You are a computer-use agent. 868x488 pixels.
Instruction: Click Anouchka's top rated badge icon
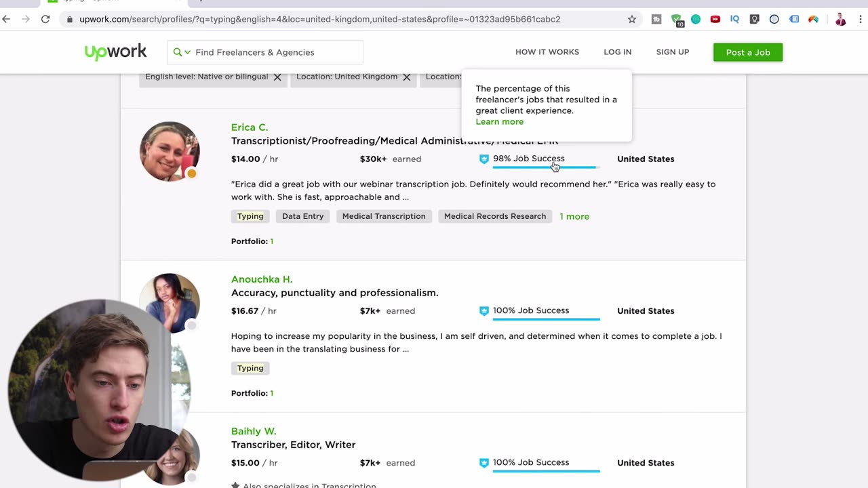point(484,310)
